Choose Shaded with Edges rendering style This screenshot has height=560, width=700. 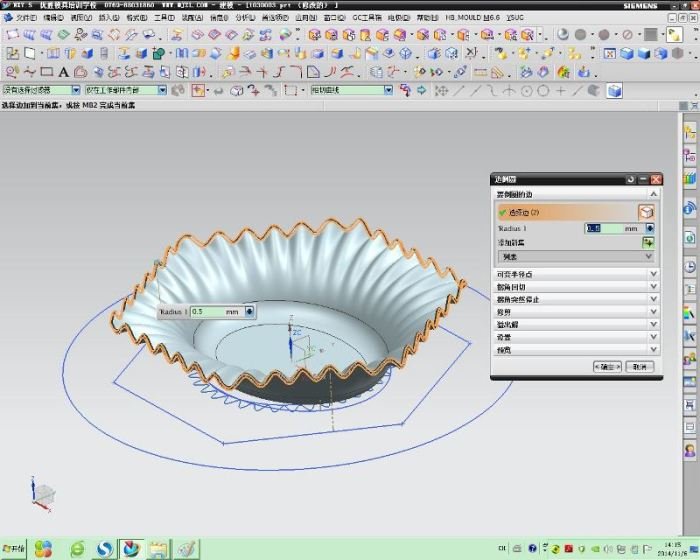[627, 54]
